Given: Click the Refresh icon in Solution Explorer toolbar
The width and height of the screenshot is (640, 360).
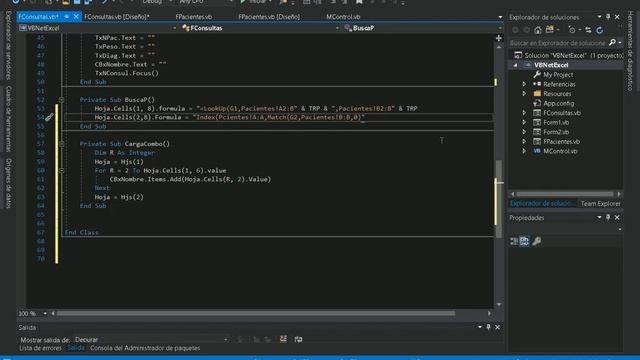Looking at the screenshot, I should 599,30.
